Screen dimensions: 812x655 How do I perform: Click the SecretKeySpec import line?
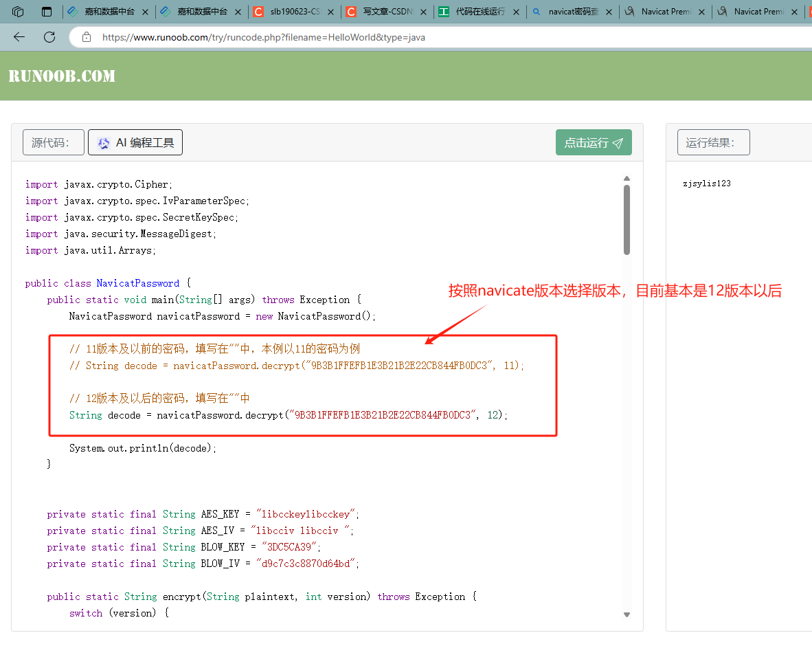[131, 218]
